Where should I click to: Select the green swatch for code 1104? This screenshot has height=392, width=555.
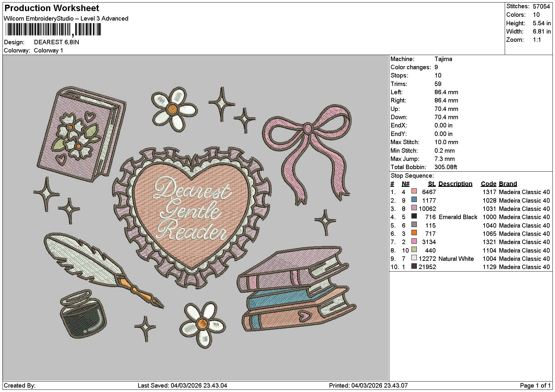click(414, 249)
